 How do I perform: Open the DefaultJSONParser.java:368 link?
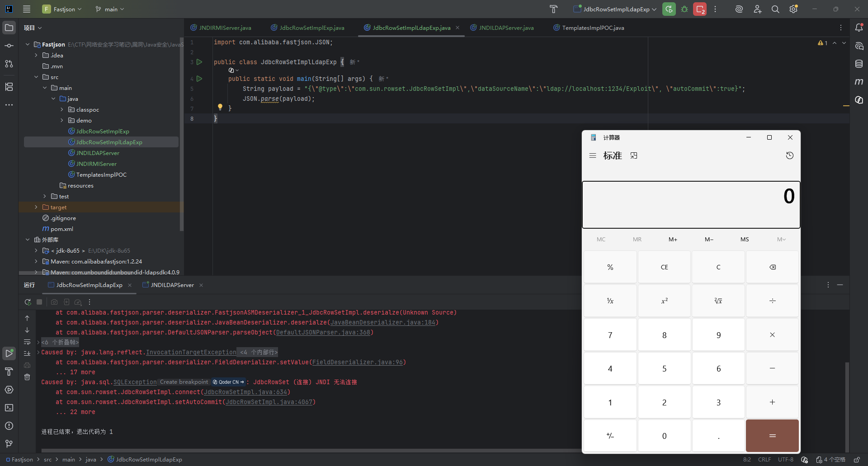pos(323,332)
